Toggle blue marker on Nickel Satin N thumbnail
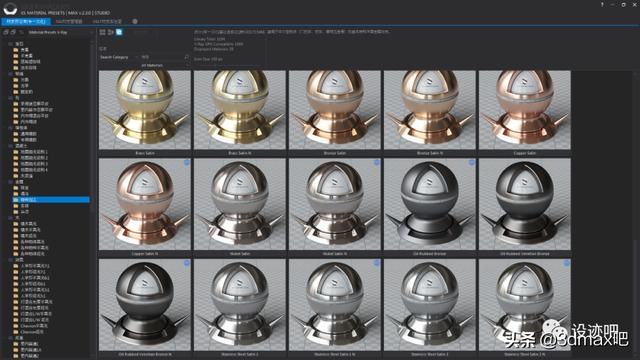Image resolution: width=640 pixels, height=360 pixels. click(x=376, y=162)
